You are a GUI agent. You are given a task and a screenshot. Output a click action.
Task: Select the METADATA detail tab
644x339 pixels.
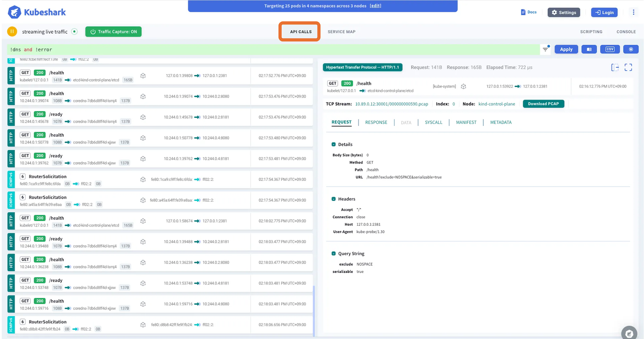501,122
